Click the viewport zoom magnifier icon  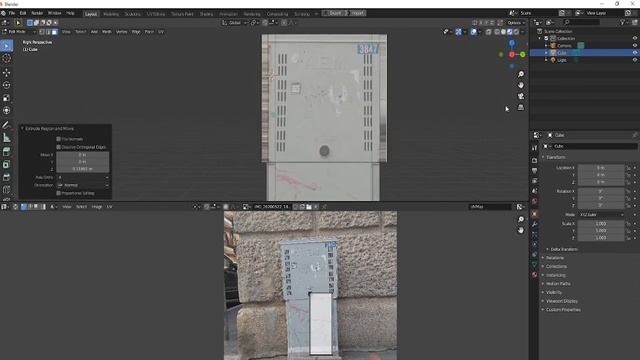tap(521, 74)
